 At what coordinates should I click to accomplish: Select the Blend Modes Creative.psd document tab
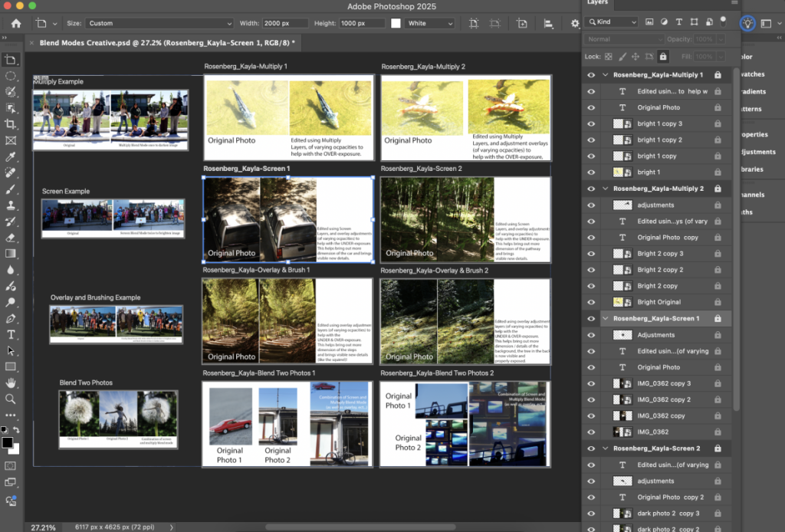pyautogui.click(x=167, y=43)
